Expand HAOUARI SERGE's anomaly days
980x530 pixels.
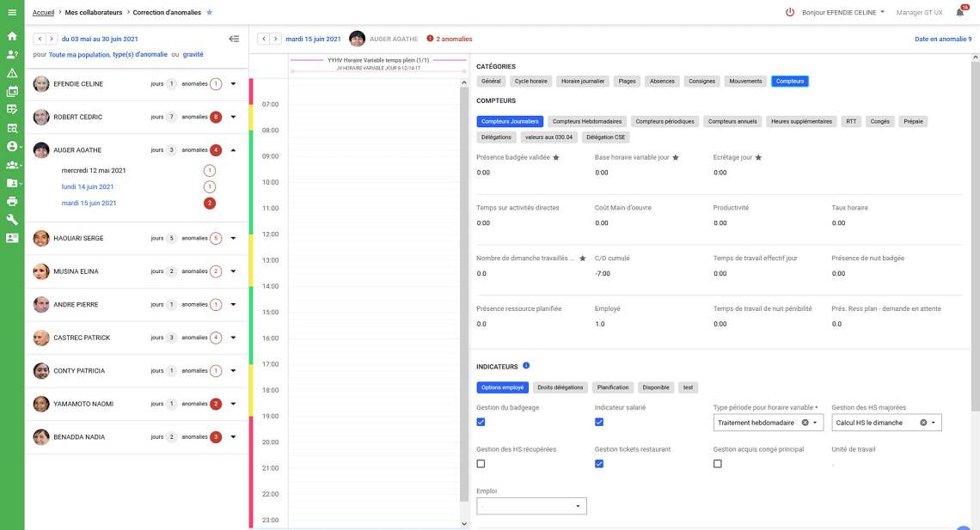[x=233, y=238]
